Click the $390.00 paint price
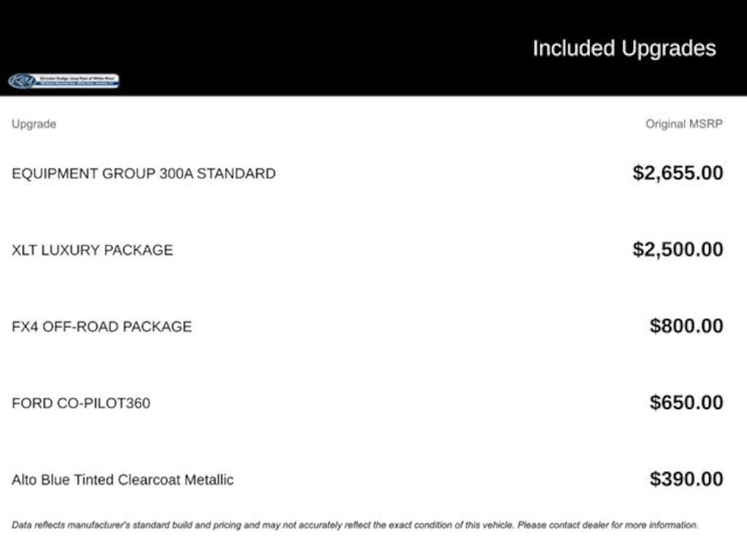Viewport: 747px width, 560px height. (x=686, y=479)
